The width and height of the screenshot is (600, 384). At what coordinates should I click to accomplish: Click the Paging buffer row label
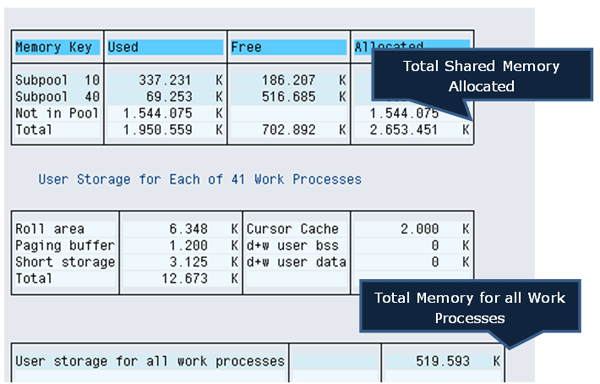(65, 245)
